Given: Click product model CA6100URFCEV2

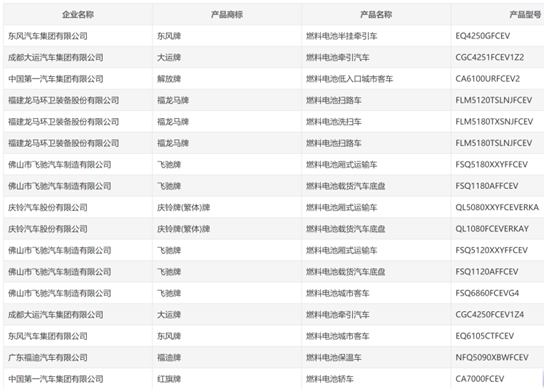Looking at the screenshot, I should click(x=488, y=79).
